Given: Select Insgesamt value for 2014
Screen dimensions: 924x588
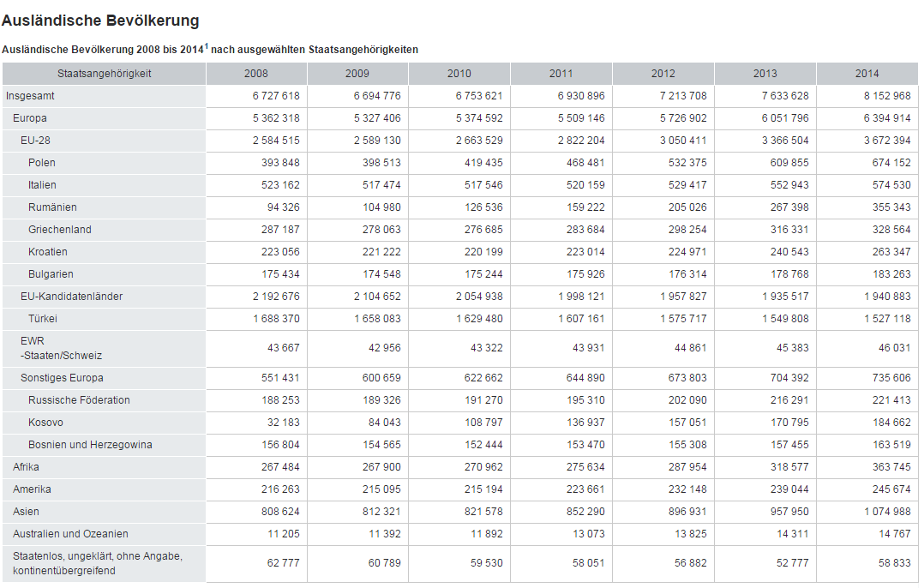Looking at the screenshot, I should pos(887,96).
